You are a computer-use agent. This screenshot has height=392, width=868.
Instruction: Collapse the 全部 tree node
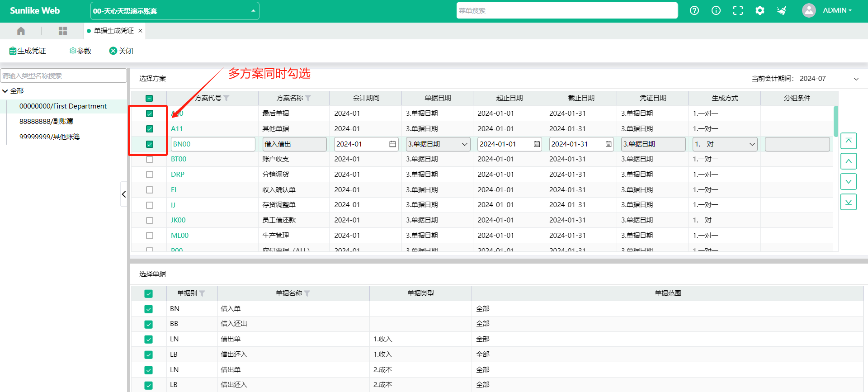[5, 91]
